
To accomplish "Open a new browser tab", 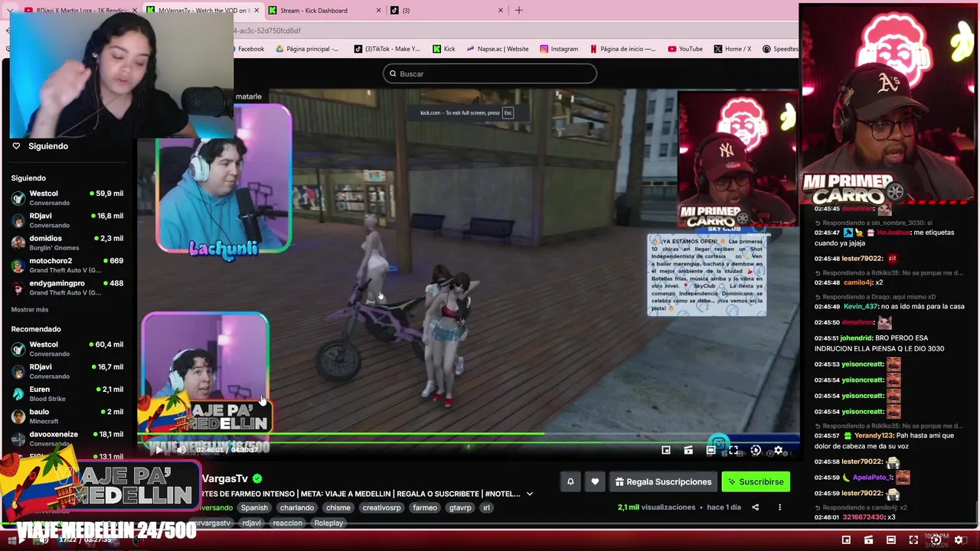I will tap(518, 10).
